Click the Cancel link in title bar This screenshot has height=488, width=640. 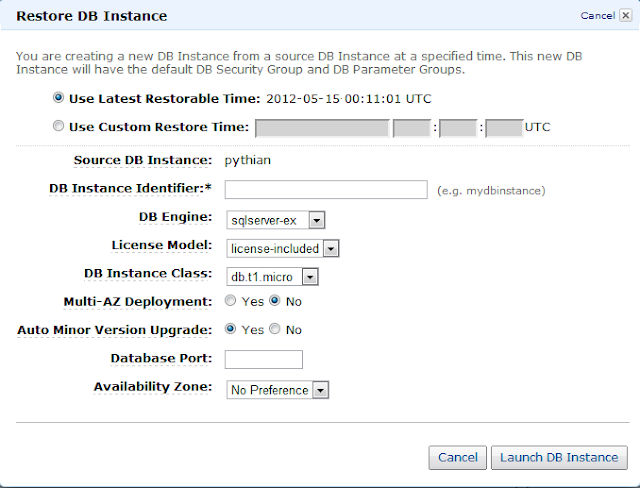coord(596,16)
